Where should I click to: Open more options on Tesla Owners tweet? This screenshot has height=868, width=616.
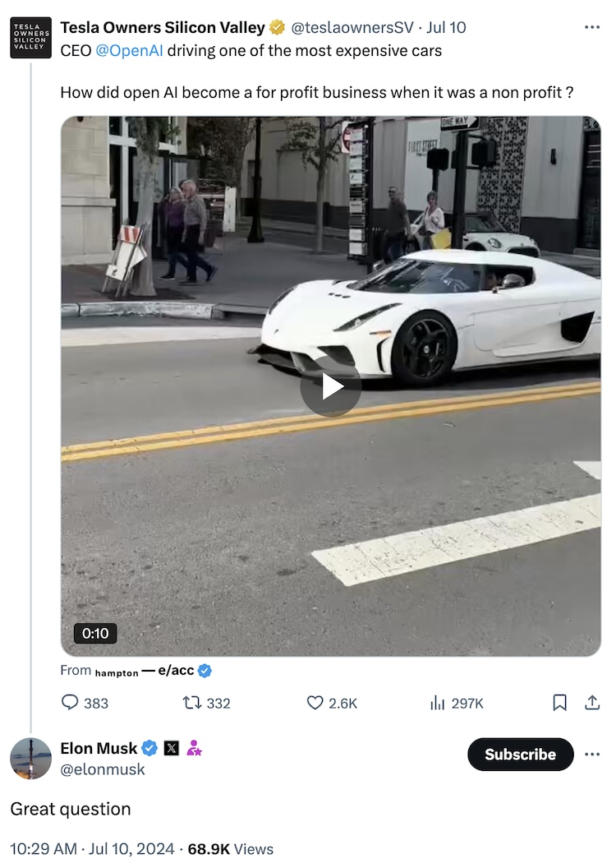tap(592, 27)
